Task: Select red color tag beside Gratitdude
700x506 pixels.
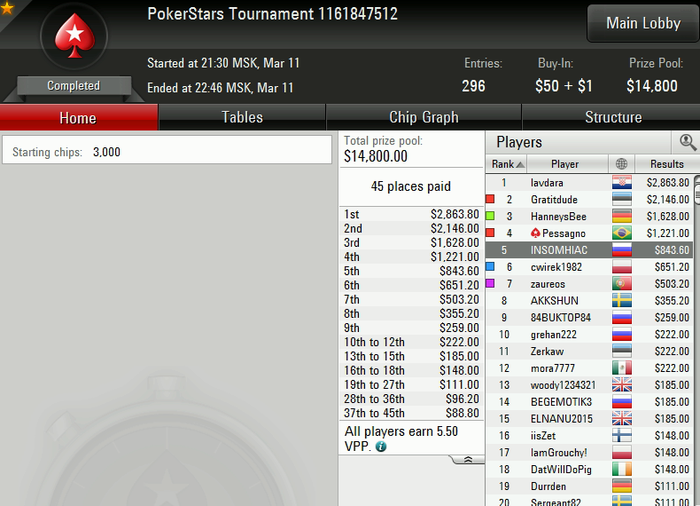Action: pyautogui.click(x=490, y=199)
